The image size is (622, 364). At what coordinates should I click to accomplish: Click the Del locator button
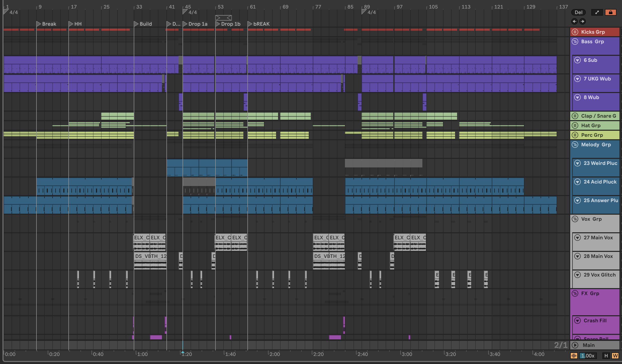[578, 12]
